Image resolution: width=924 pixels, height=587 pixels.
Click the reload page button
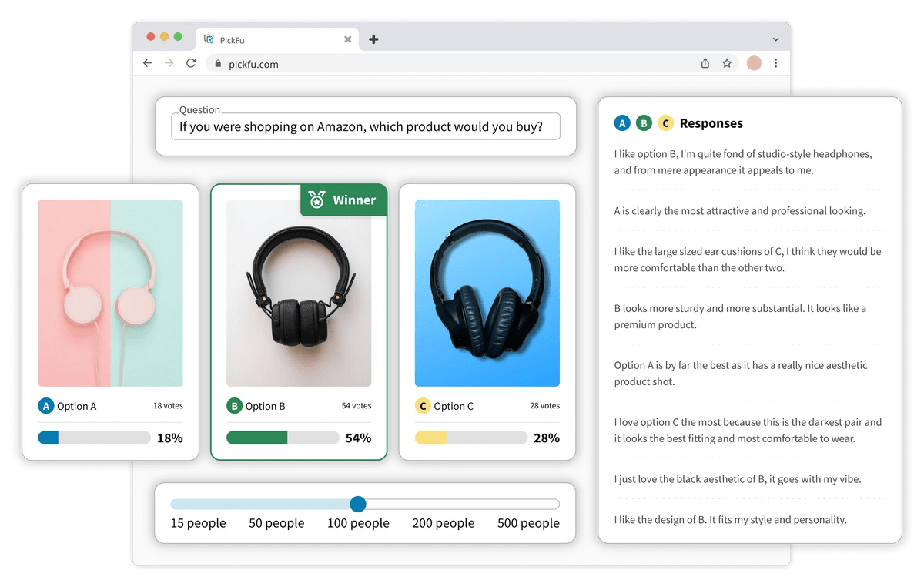[191, 64]
